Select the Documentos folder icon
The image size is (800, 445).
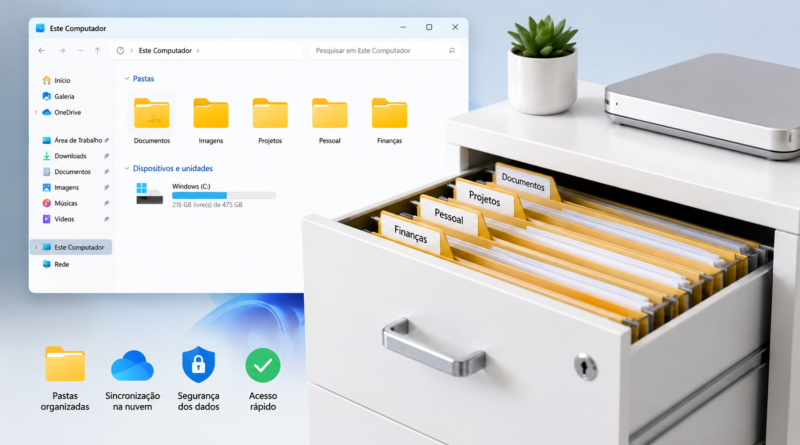(152, 113)
